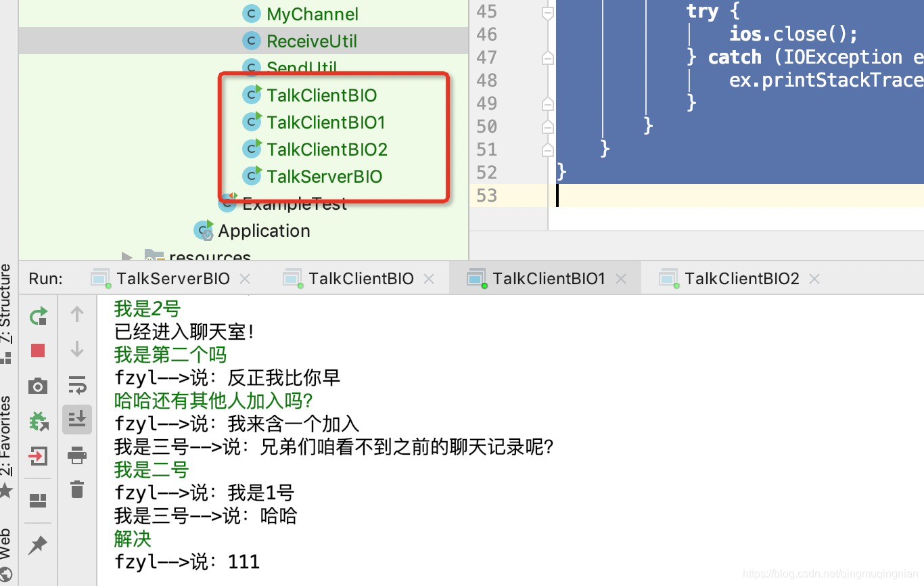The width and height of the screenshot is (924, 586).
Task: Click the debug bug icon in run toolbar
Action: point(38,421)
